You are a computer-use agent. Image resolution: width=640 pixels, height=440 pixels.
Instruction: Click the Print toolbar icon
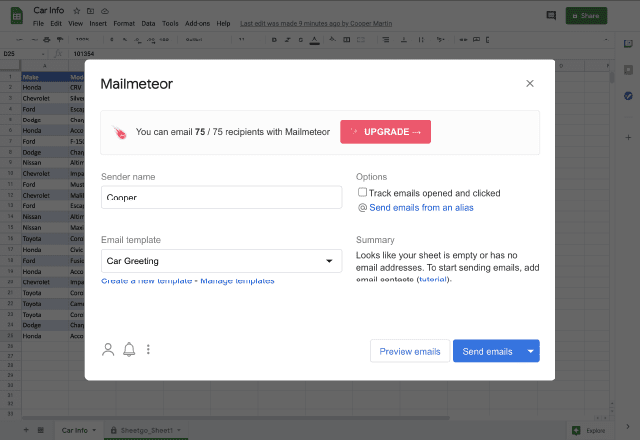[x=47, y=40]
